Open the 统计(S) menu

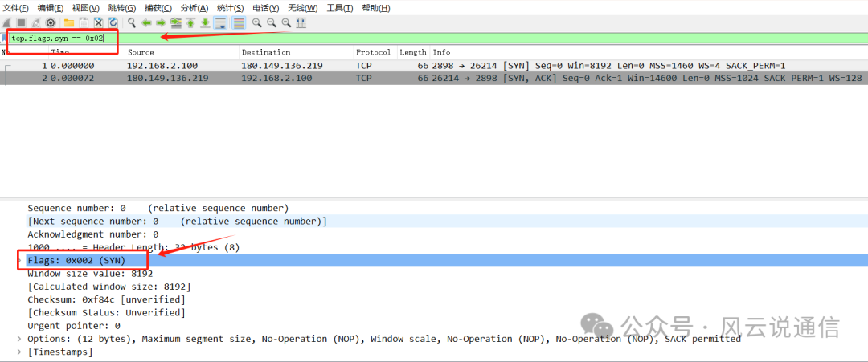pos(231,8)
